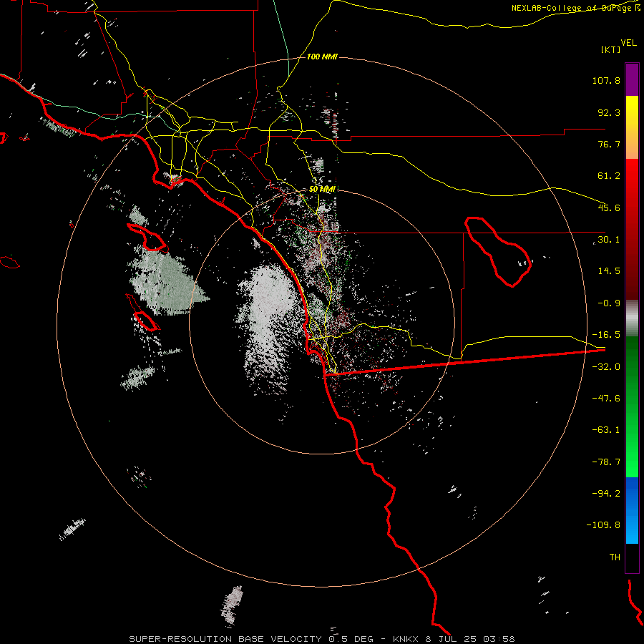Viewport: 644px width, 644px height.
Task: Click the -16.5 velocity value
Action: tap(606, 335)
